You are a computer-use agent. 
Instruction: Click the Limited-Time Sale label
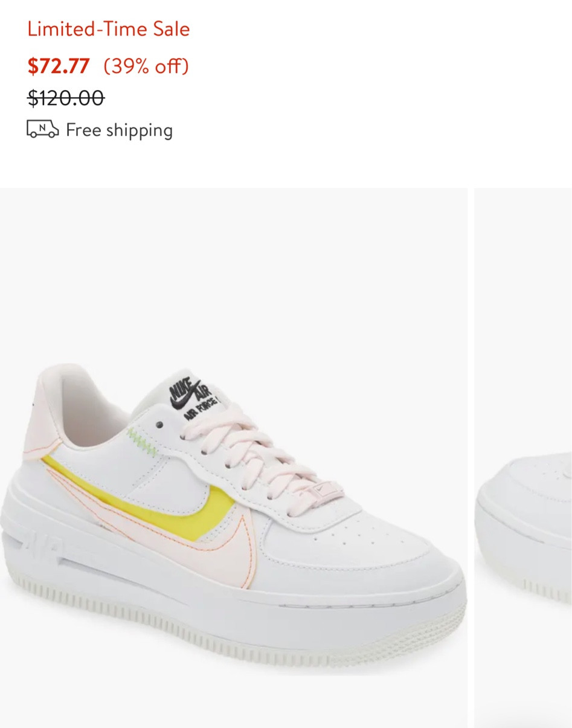(109, 29)
